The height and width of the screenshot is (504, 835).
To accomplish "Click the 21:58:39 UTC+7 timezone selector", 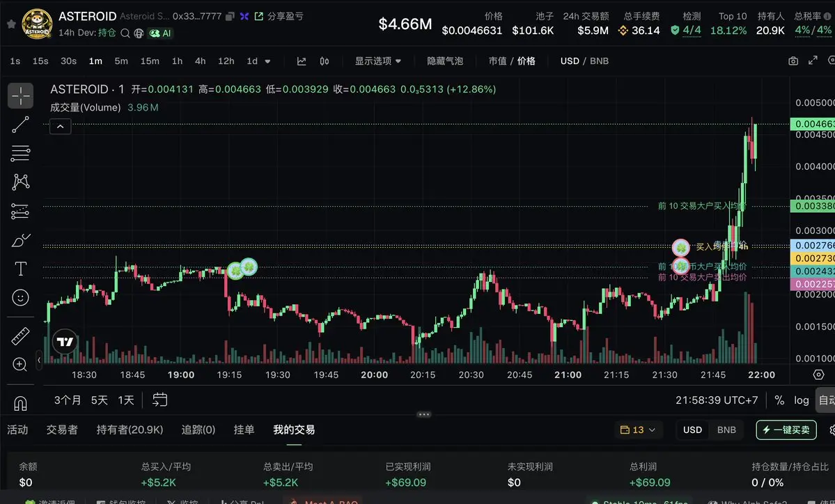I will pyautogui.click(x=716, y=400).
